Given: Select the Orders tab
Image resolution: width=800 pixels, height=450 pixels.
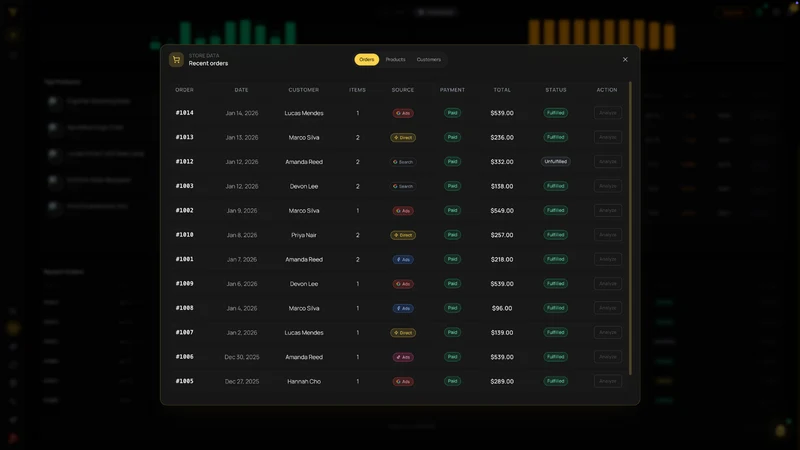Looking at the screenshot, I should [366, 60].
